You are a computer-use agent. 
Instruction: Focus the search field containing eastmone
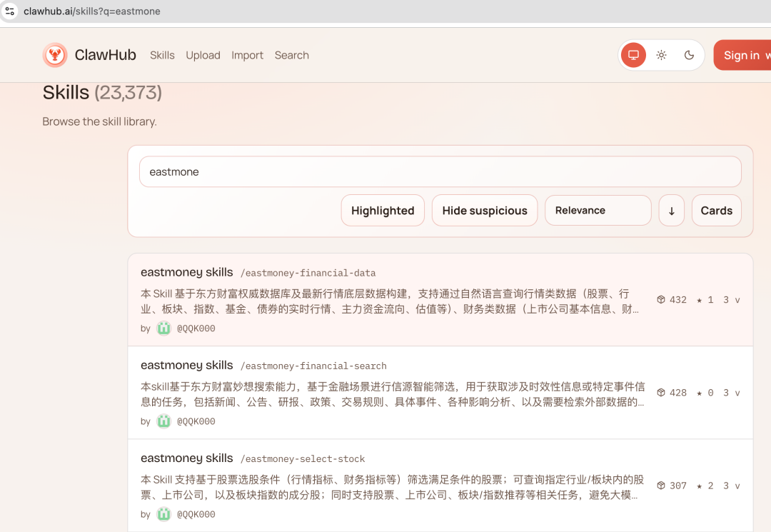440,171
